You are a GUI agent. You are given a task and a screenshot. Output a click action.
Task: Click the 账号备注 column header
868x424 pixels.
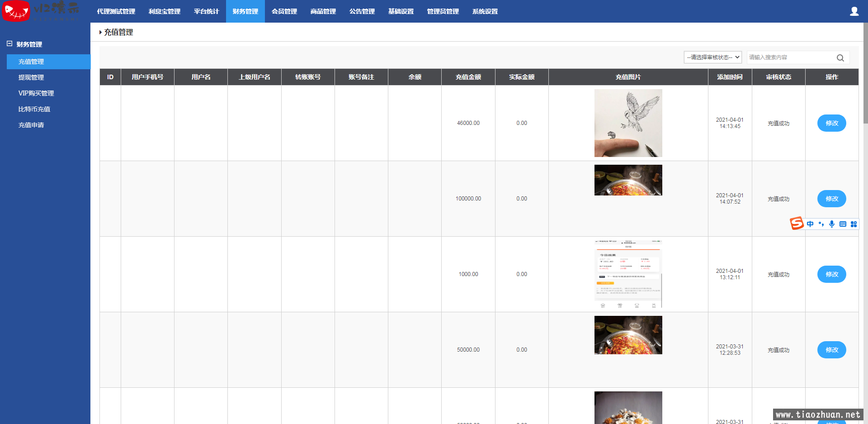coord(361,77)
